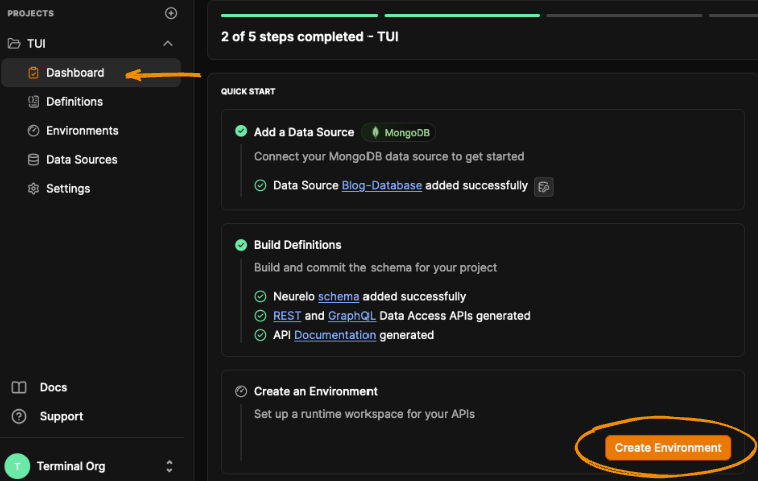The image size is (758, 481).
Task: Click the Environments sidebar icon
Action: pos(34,131)
